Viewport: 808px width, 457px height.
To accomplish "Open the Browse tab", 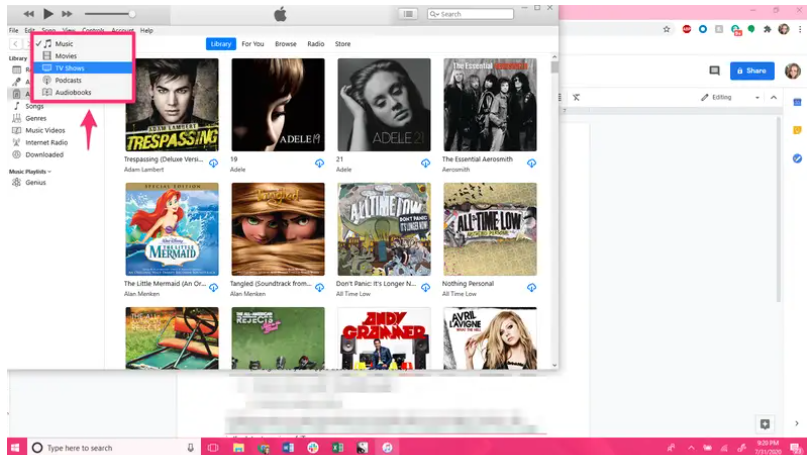I will tap(285, 44).
